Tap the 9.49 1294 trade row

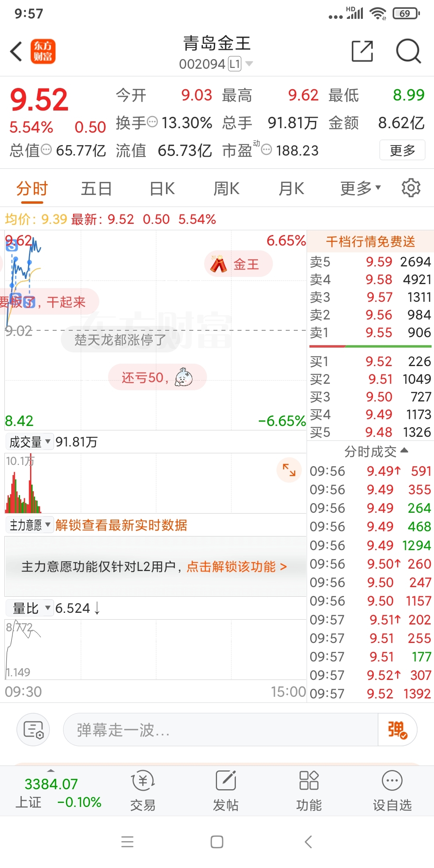click(x=371, y=545)
